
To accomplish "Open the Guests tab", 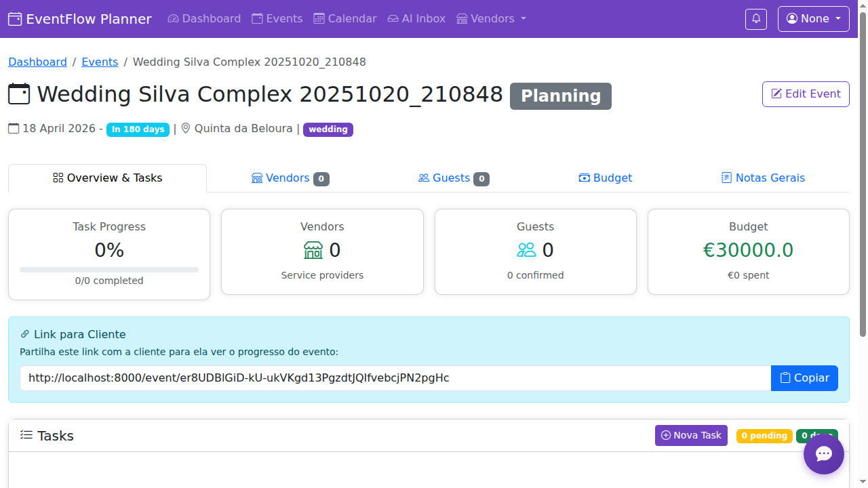I will click(x=453, y=178).
